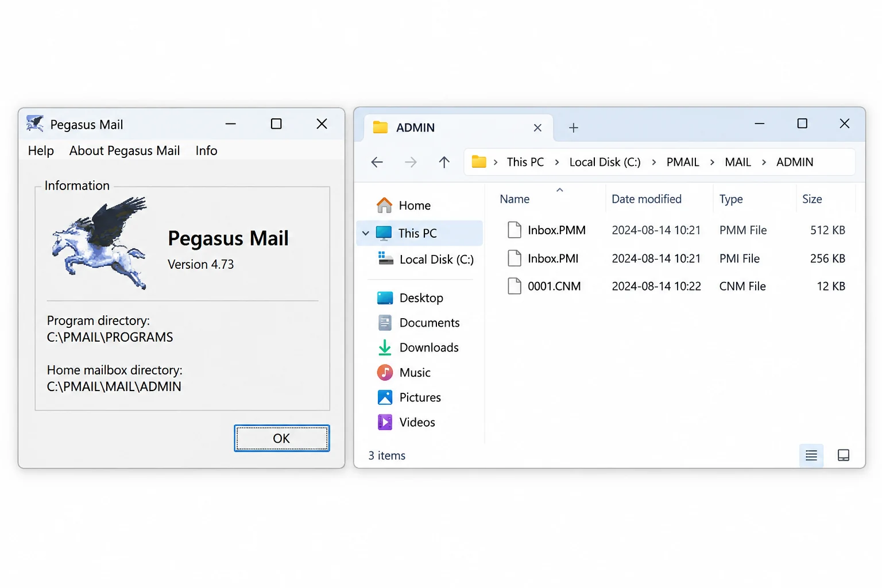
Task: Sort files by the Name column
Action: pyautogui.click(x=514, y=199)
